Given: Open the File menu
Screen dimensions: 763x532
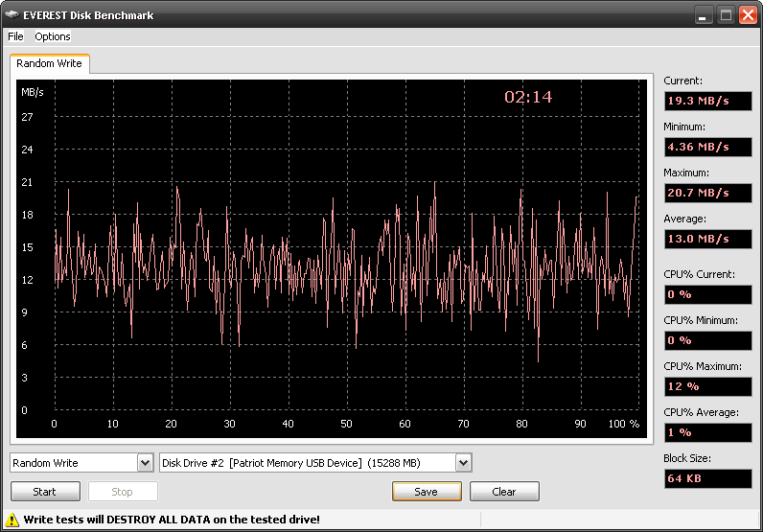Looking at the screenshot, I should pyautogui.click(x=15, y=36).
